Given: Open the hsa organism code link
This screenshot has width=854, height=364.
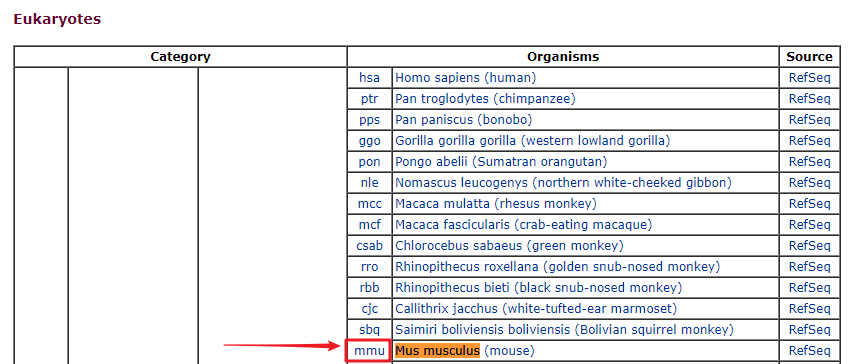Looking at the screenshot, I should coord(369,78).
